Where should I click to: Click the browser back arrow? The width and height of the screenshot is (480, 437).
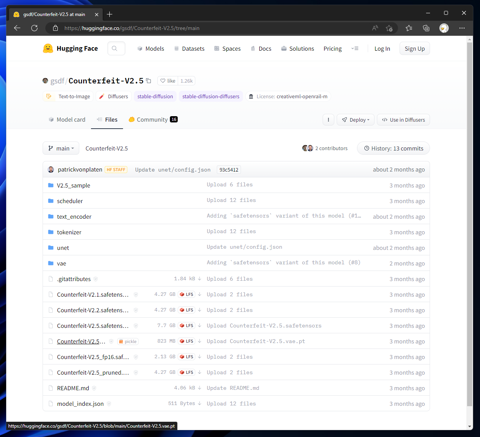pos(17,28)
